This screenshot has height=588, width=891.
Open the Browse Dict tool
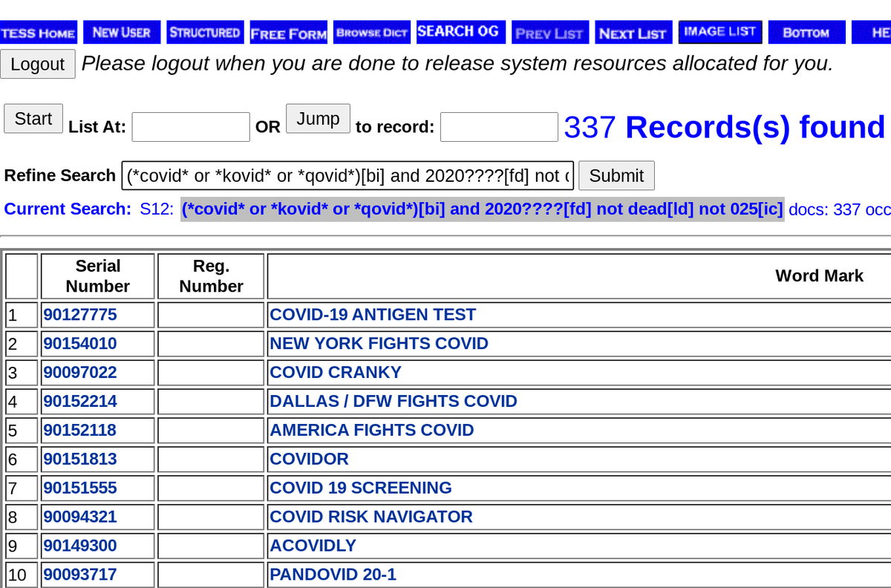coord(371,31)
